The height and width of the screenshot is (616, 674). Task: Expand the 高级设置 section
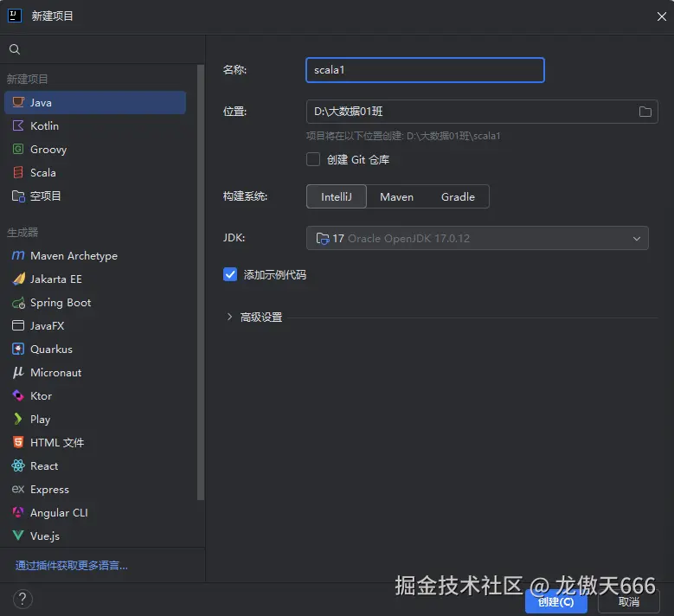[x=229, y=317]
